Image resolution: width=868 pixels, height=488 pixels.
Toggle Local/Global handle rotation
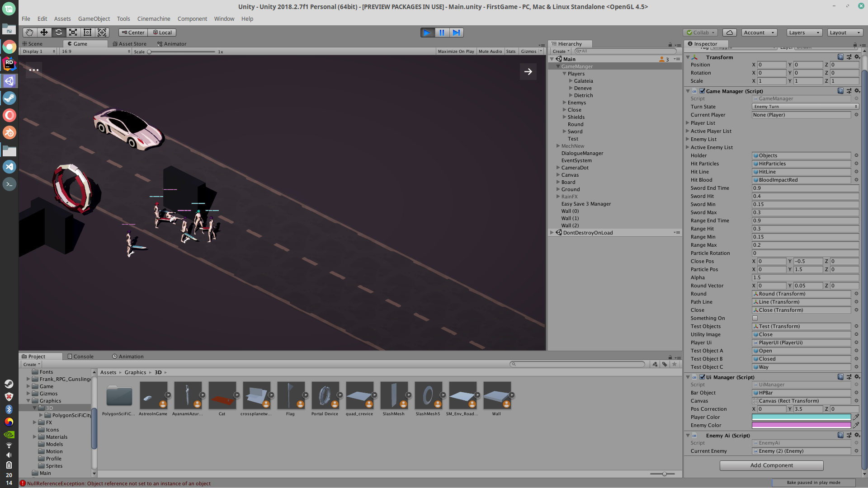point(162,33)
